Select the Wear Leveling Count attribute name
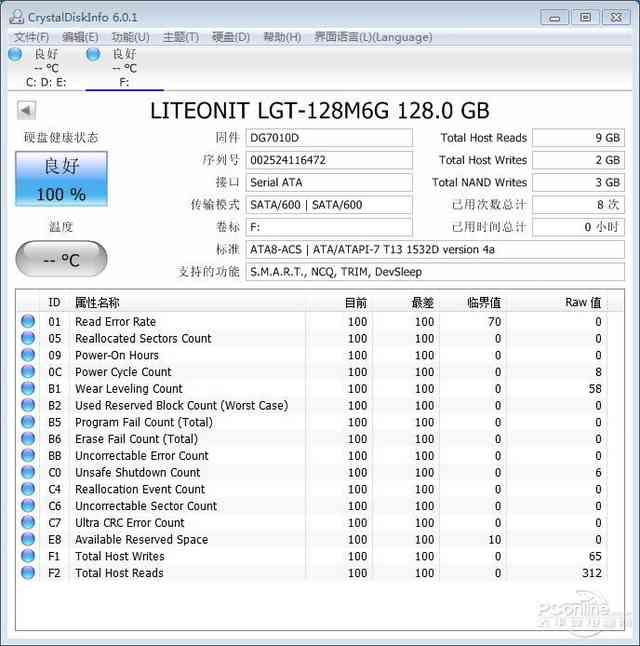 point(129,389)
